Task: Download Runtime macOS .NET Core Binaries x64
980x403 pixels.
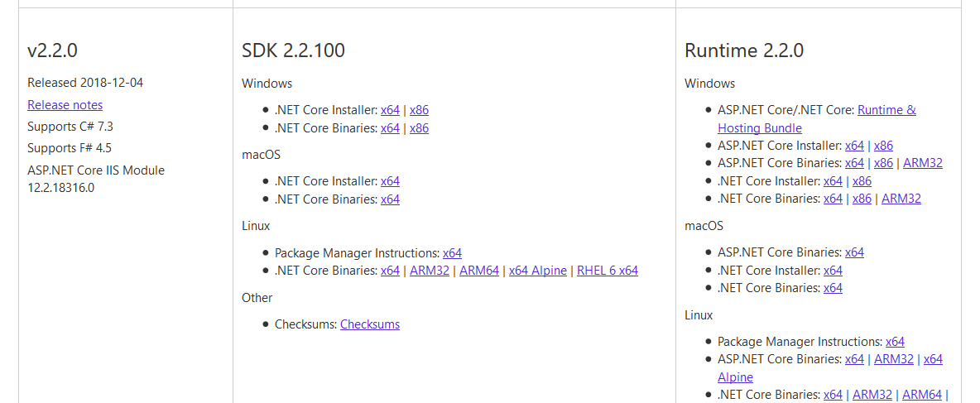Action: tap(833, 288)
